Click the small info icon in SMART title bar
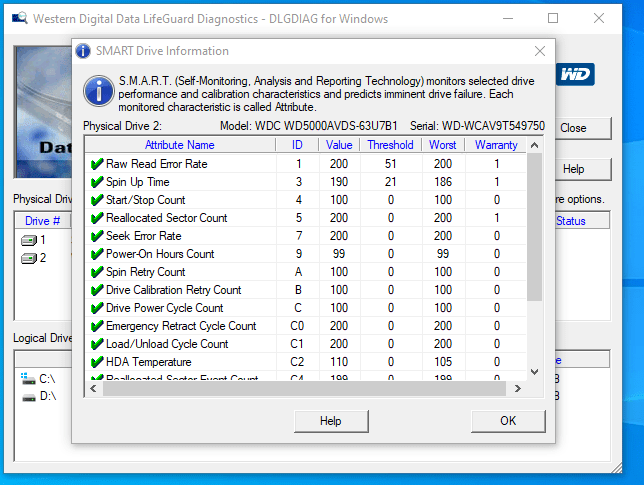Image resolution: width=644 pixels, height=485 pixels. click(83, 51)
